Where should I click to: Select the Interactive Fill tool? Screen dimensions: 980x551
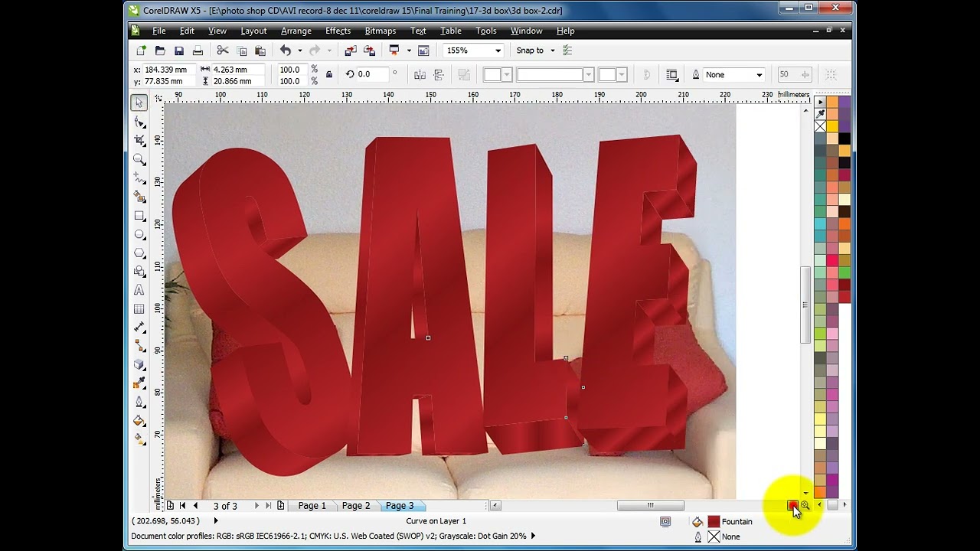click(139, 440)
